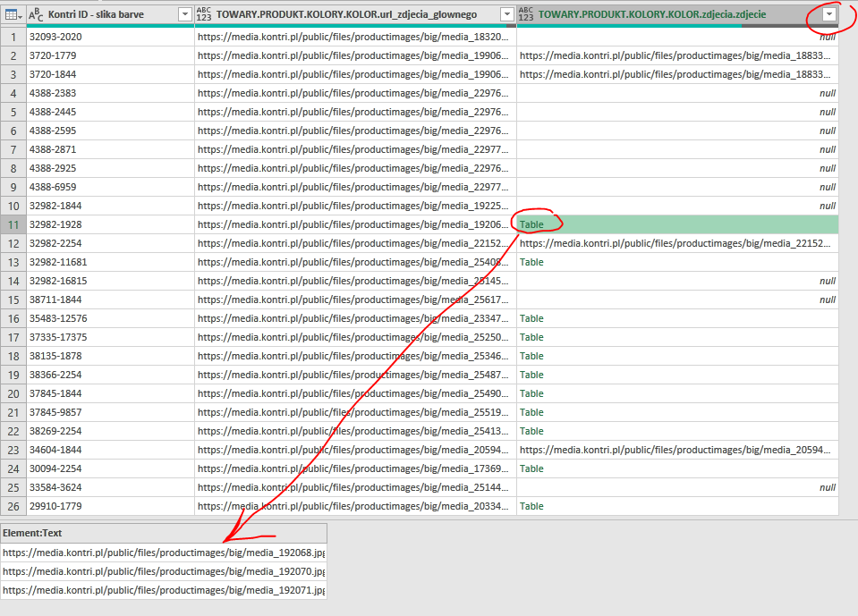Viewport: 858px width, 616px height.
Task: Open the Table link in row 19
Action: click(x=531, y=375)
